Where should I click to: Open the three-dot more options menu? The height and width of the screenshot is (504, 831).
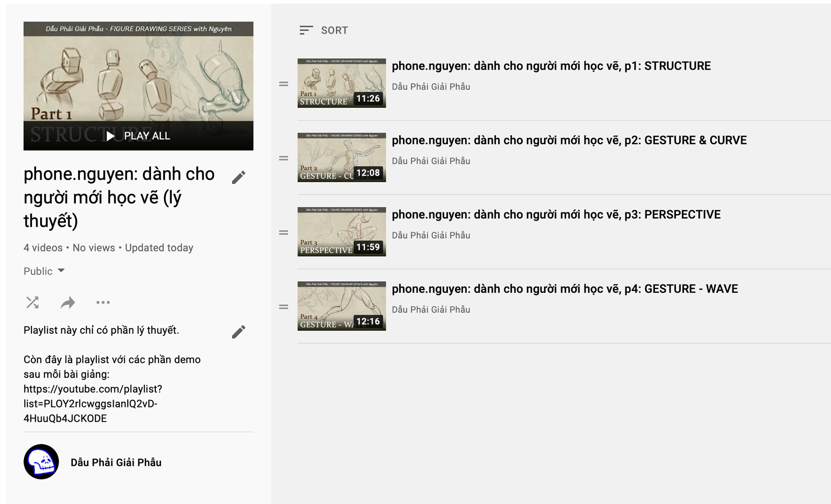tap(103, 302)
